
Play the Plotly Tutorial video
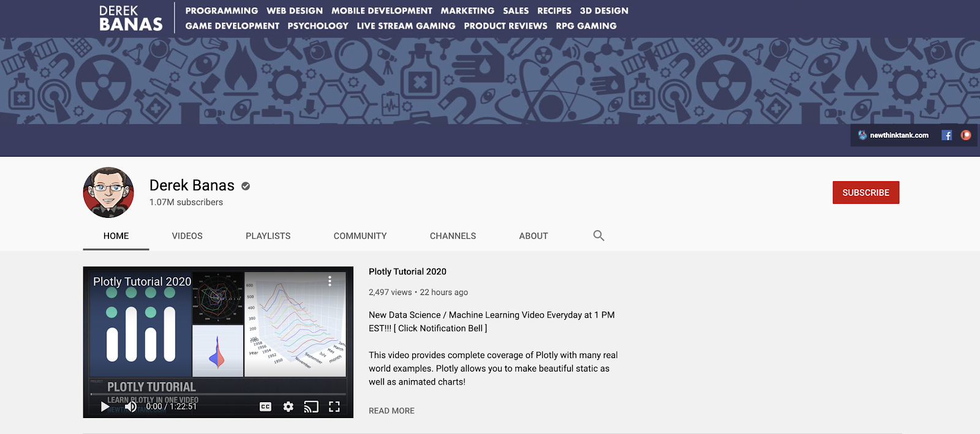(x=105, y=407)
